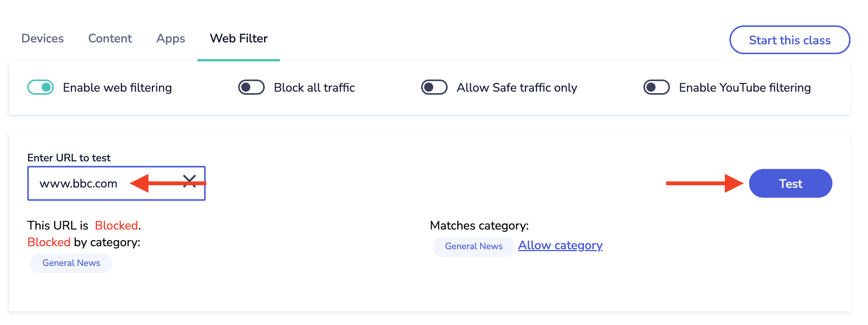The height and width of the screenshot is (325, 868).
Task: Click the General News chip under Blocked by category
Action: point(71,263)
